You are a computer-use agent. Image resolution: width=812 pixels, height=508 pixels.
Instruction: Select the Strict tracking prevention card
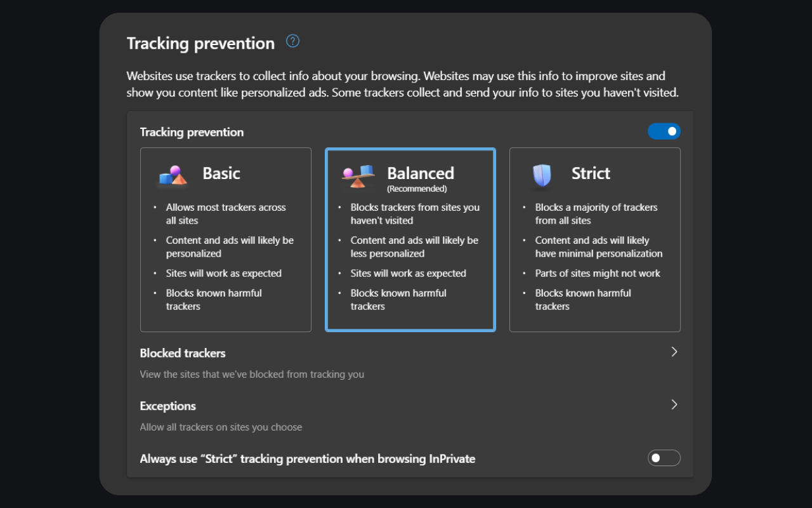[594, 239]
